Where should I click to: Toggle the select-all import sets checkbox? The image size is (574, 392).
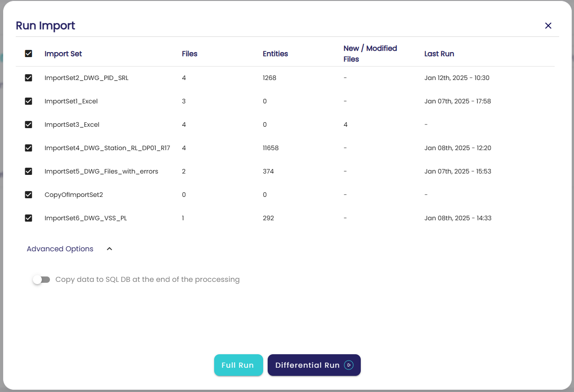pos(28,53)
